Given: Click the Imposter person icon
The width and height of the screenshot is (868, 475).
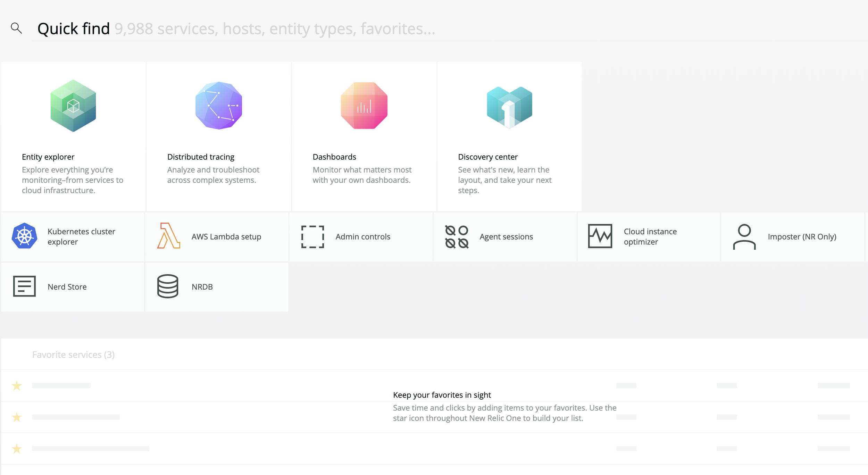Looking at the screenshot, I should click(x=744, y=236).
